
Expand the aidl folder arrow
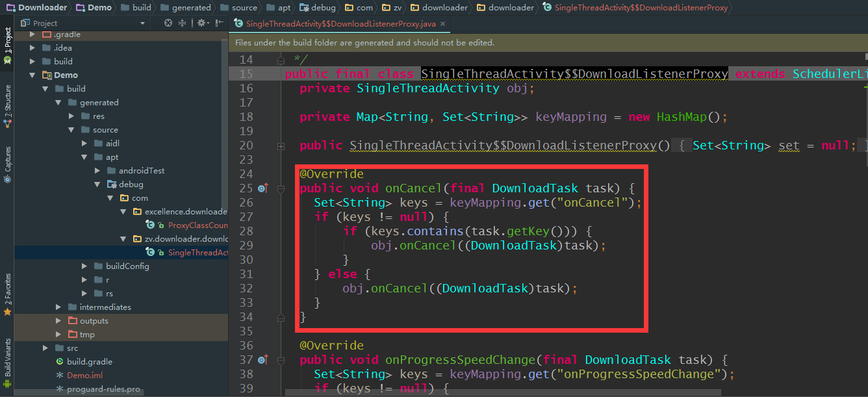pos(84,143)
